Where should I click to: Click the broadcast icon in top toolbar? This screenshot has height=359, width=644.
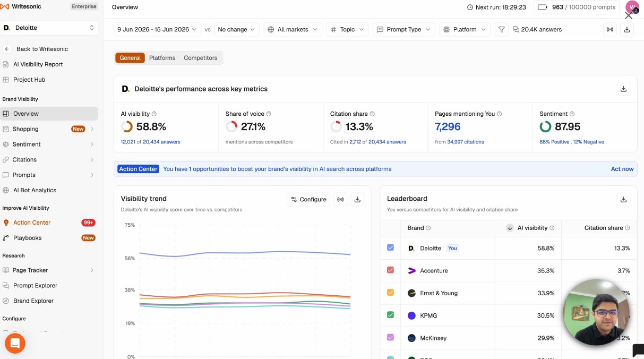[610, 30]
